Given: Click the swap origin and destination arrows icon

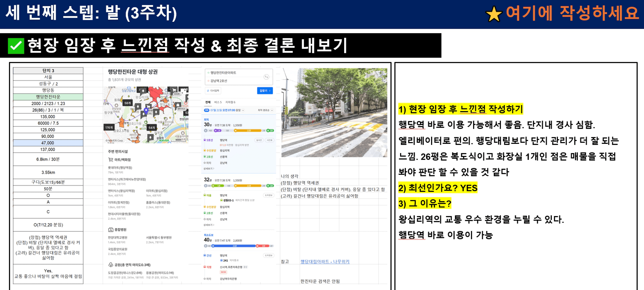Looking at the screenshot, I should (266, 77).
